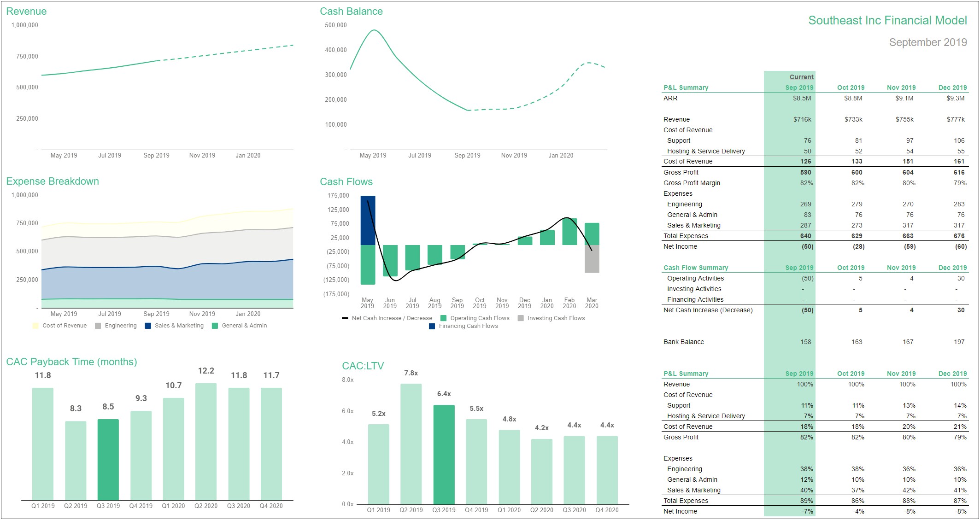Click the CAC Payback Time (months) title
Screen dimensions: 980x520
click(x=71, y=362)
